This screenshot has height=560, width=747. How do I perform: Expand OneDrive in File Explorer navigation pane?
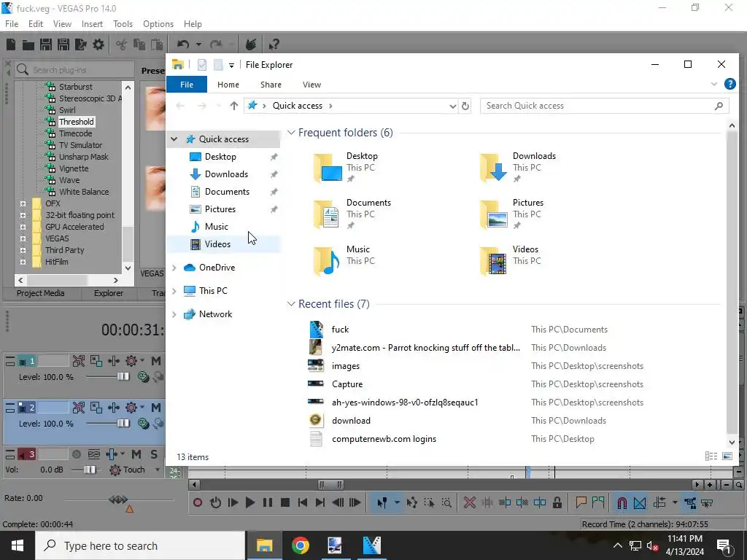[174, 268]
